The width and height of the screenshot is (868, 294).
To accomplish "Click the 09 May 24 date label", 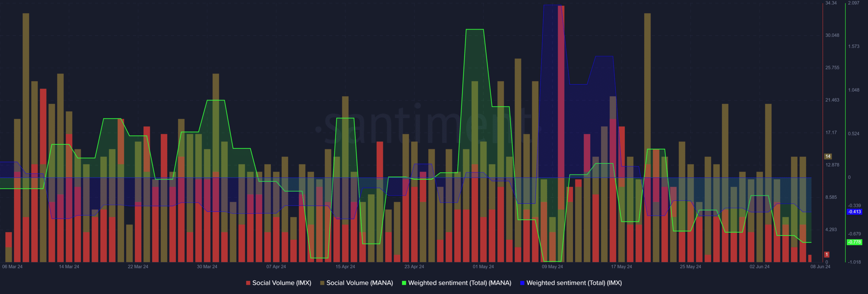I will tap(552, 267).
